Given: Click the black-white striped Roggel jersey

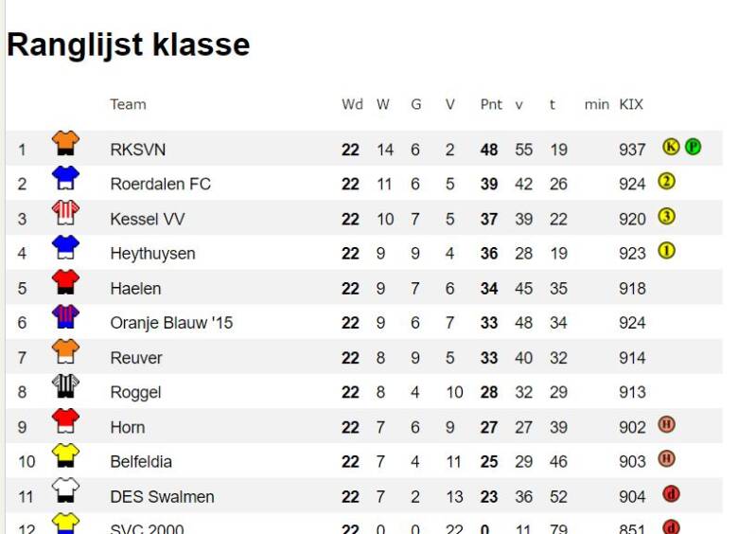Looking at the screenshot, I should click(65, 386).
